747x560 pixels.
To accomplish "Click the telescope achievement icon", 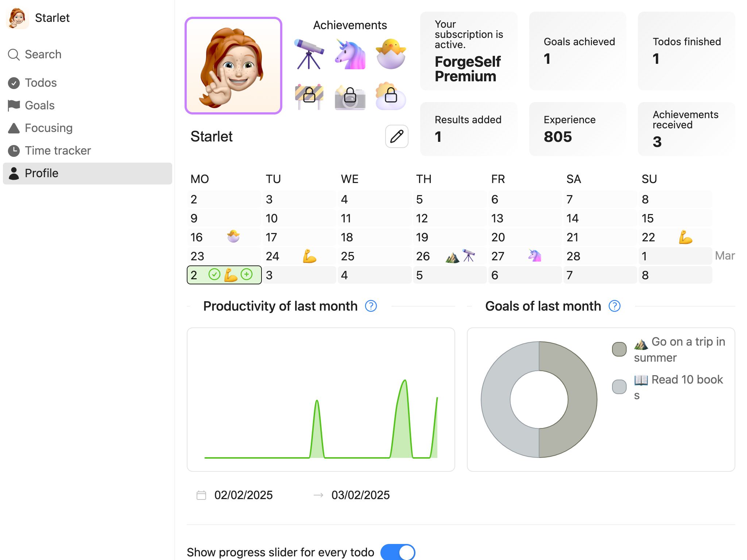I will (309, 54).
